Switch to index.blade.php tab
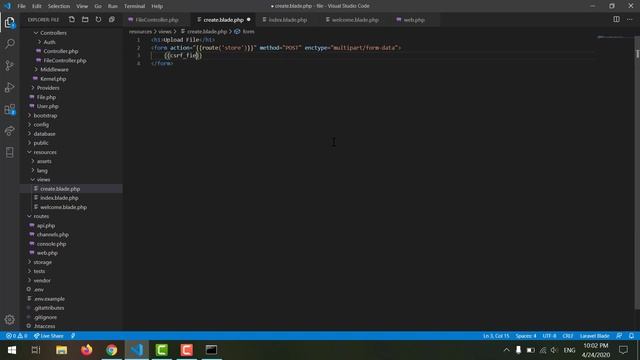The width and height of the screenshot is (640, 360). click(x=287, y=20)
